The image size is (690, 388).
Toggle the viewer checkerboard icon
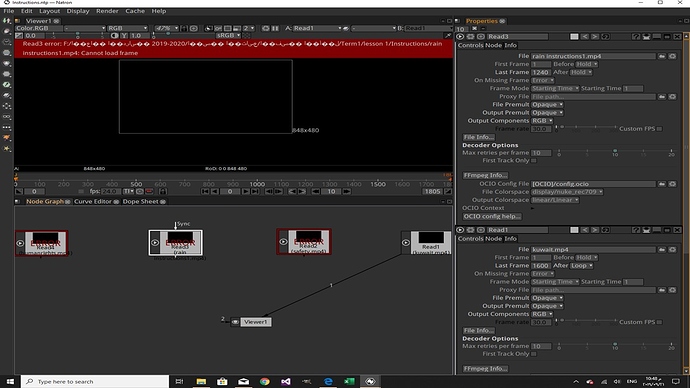(246, 35)
